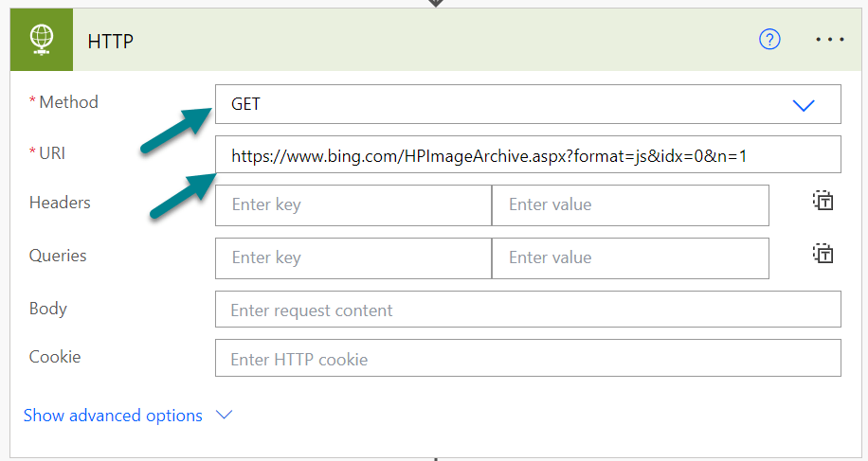
Task: Expand chevron beside Show advanced options
Action: (225, 415)
